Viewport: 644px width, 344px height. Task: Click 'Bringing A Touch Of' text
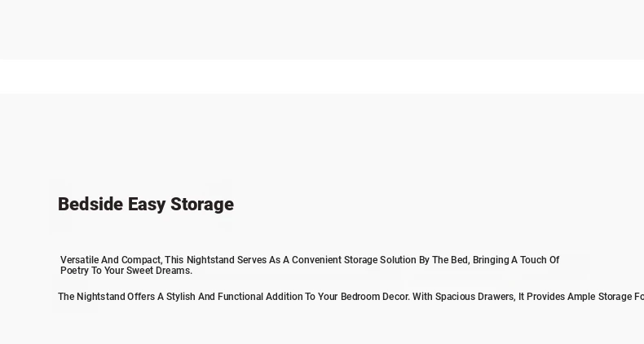pyautogui.click(x=516, y=260)
